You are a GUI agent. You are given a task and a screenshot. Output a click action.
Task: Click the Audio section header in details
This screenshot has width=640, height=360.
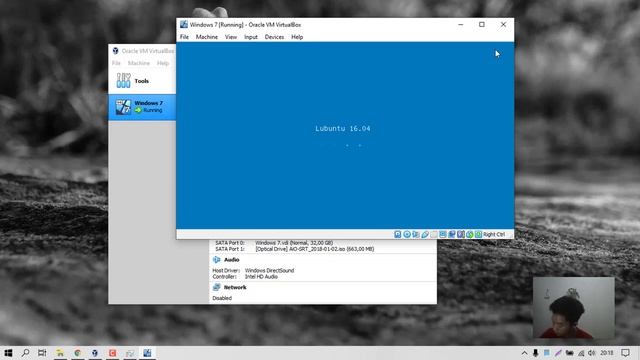point(231,260)
